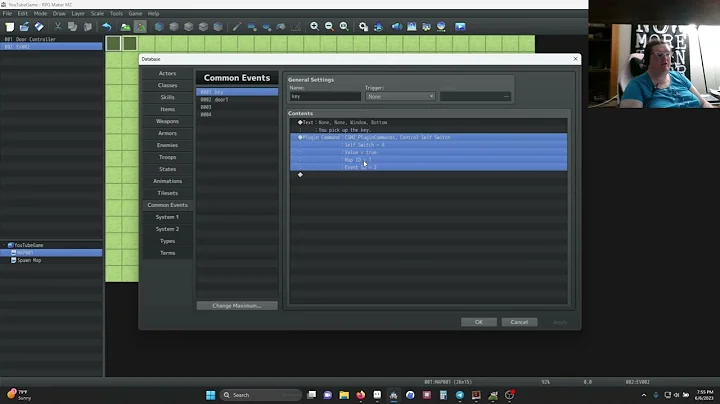Screen dimensions: 720x404
Task: Select the Rectangle drawing tool
Action: tap(252, 27)
